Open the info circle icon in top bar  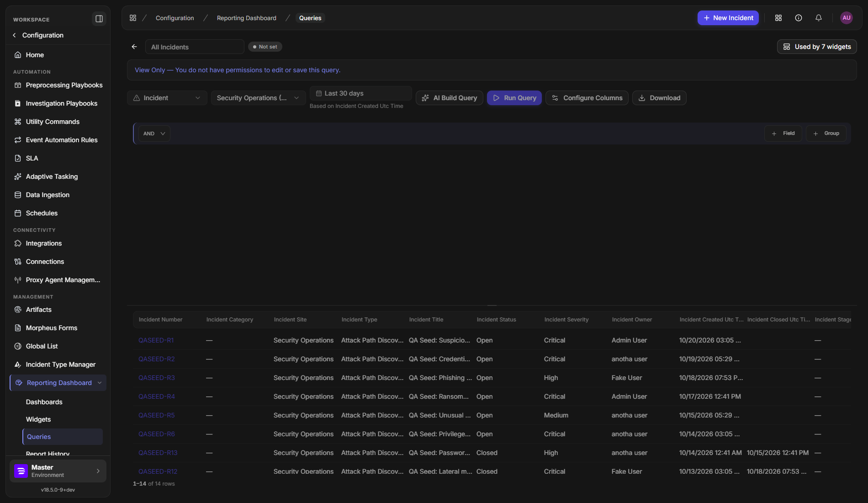coord(799,18)
